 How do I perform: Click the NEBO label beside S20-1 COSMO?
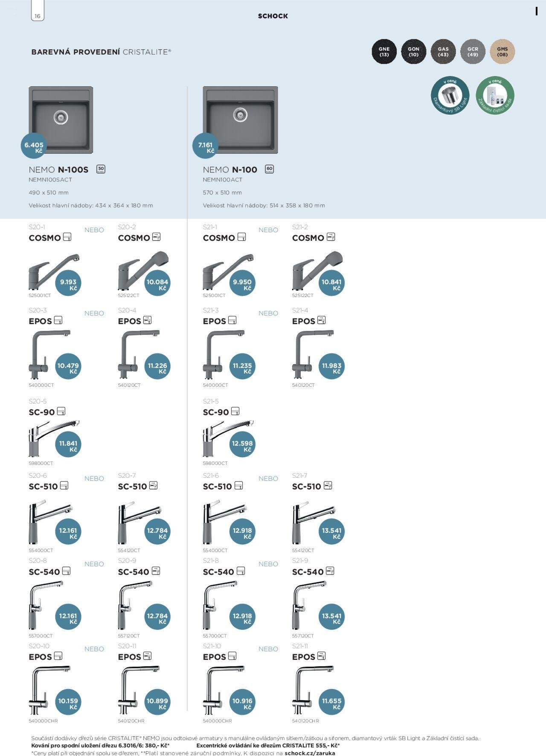pyautogui.click(x=94, y=230)
